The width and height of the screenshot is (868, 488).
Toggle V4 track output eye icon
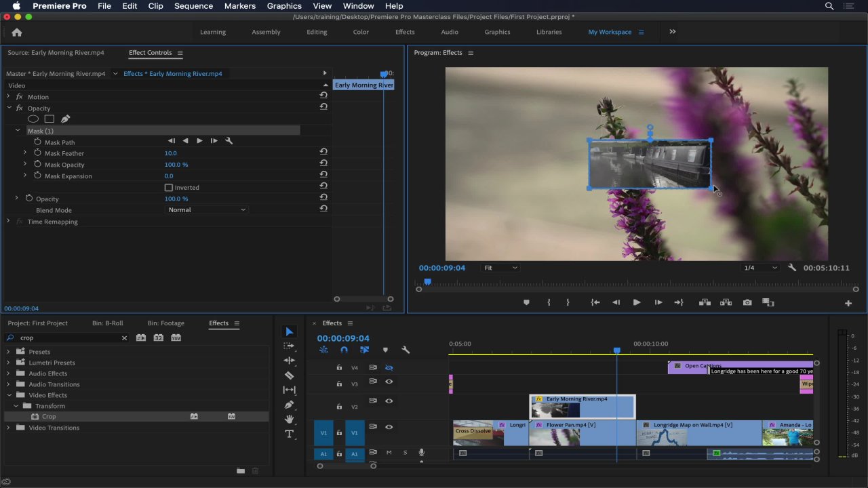389,367
